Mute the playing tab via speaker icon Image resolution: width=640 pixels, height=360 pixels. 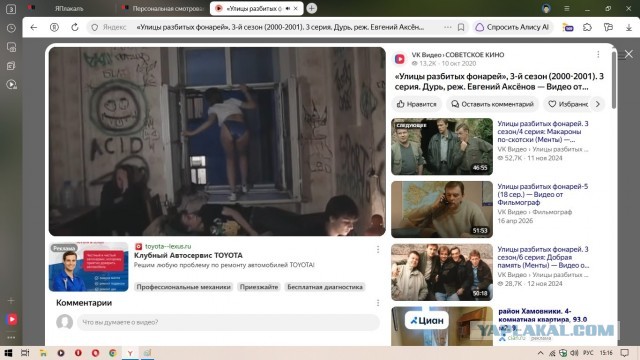(287, 9)
